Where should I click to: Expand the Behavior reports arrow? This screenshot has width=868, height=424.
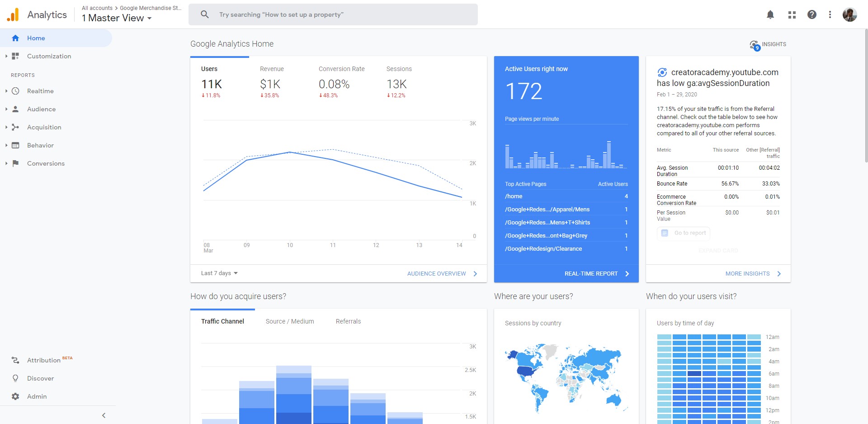[x=6, y=145]
